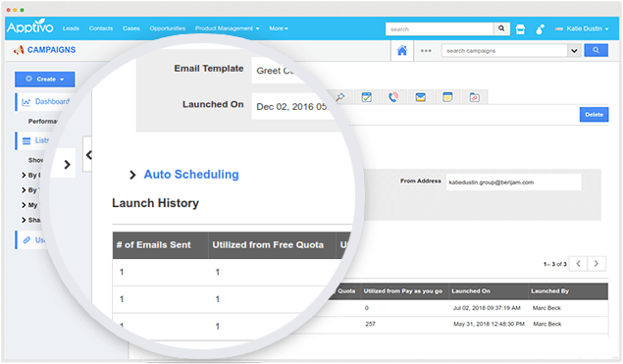623x364 pixels.
Task: Open the notes icon
Action: click(x=447, y=97)
